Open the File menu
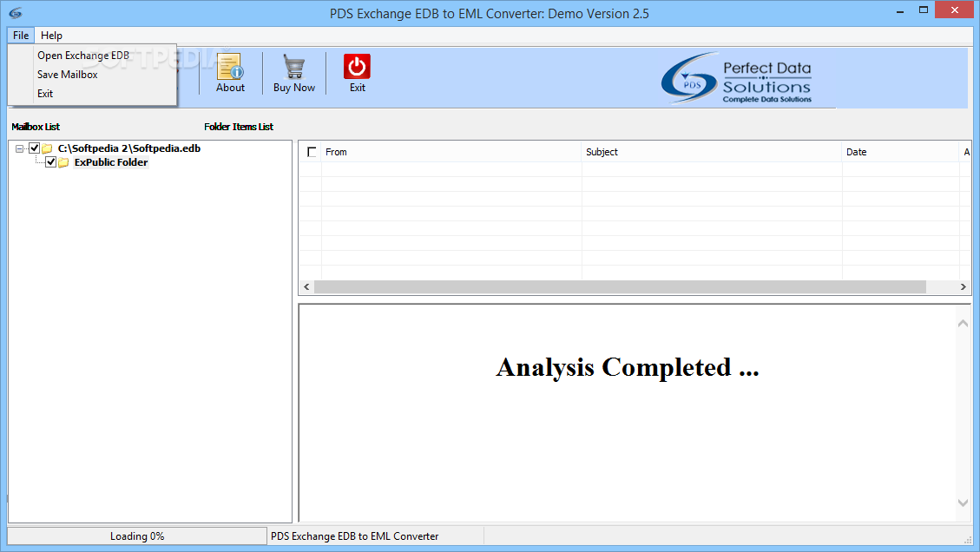Image resolution: width=980 pixels, height=552 pixels. click(21, 36)
